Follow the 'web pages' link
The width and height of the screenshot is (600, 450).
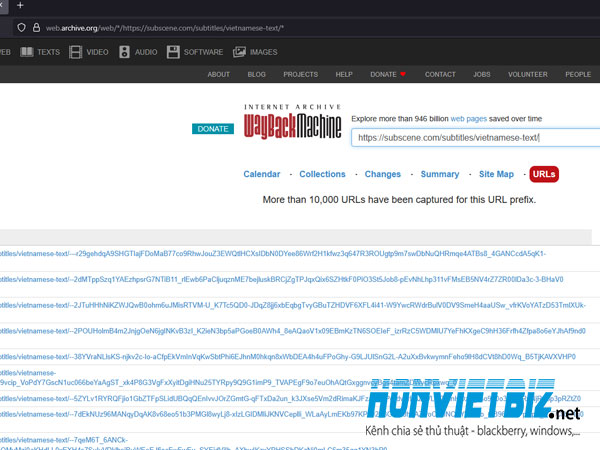tap(468, 119)
